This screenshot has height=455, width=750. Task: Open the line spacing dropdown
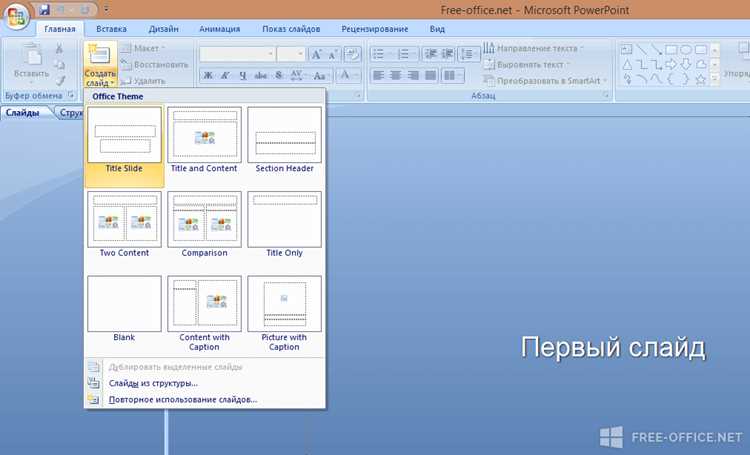469,54
